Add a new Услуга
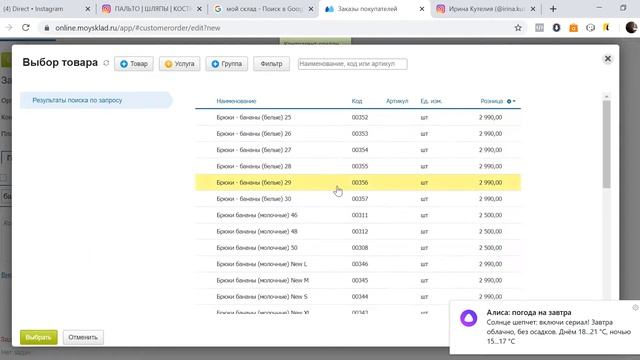 click(x=180, y=64)
